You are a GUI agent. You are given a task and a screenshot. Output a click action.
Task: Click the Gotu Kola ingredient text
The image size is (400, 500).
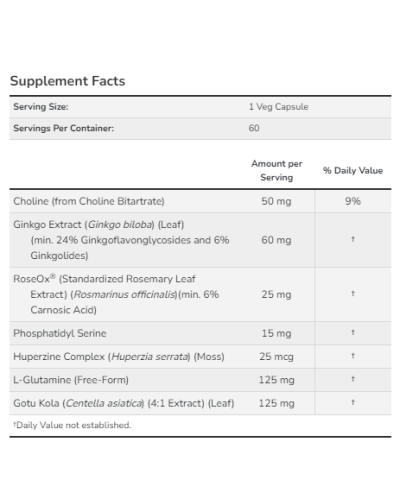click(124, 403)
